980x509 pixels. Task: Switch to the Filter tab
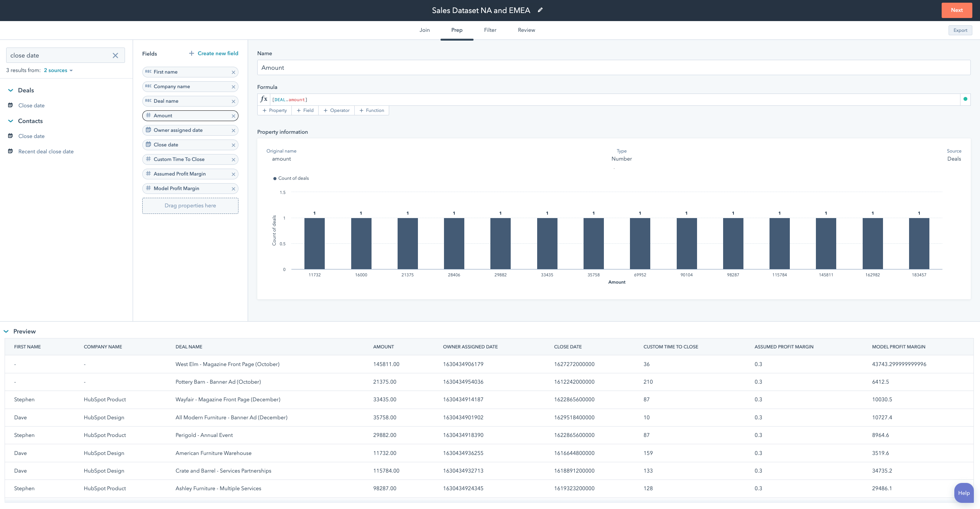pyautogui.click(x=490, y=30)
